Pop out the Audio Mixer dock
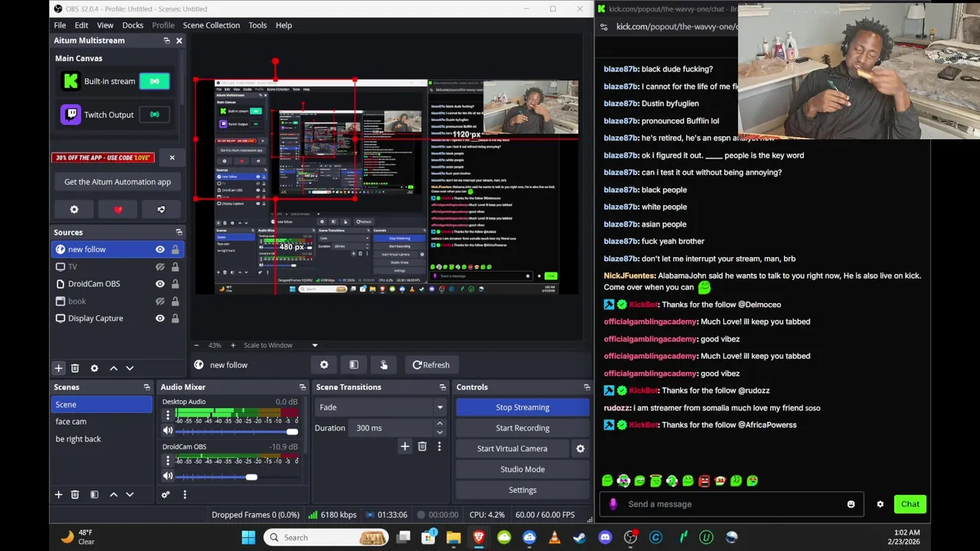 [x=302, y=387]
